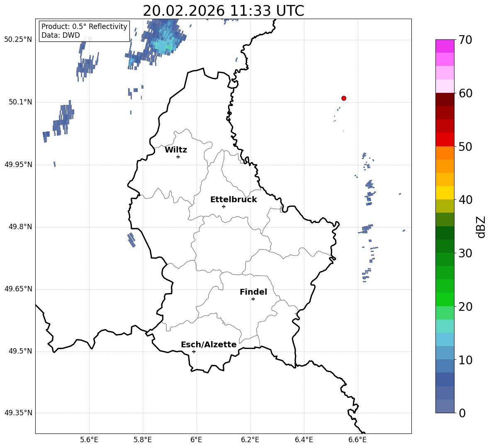Click the 50.25°N latitude label

tap(18, 40)
